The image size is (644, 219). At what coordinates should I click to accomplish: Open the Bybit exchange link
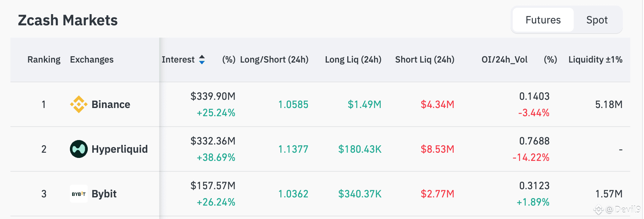click(x=104, y=194)
